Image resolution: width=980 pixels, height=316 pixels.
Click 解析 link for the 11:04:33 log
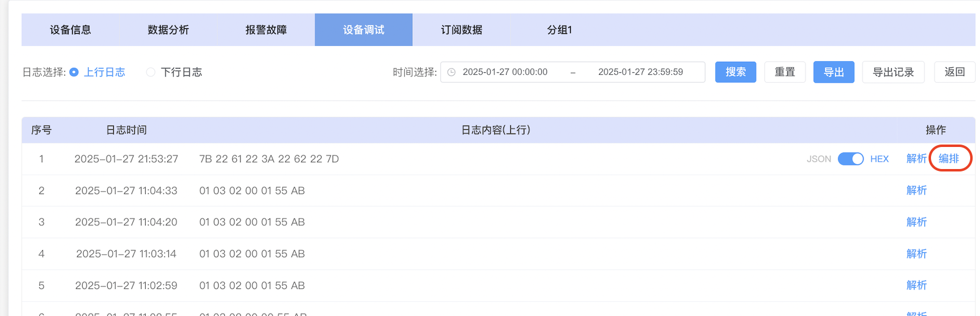pos(916,190)
